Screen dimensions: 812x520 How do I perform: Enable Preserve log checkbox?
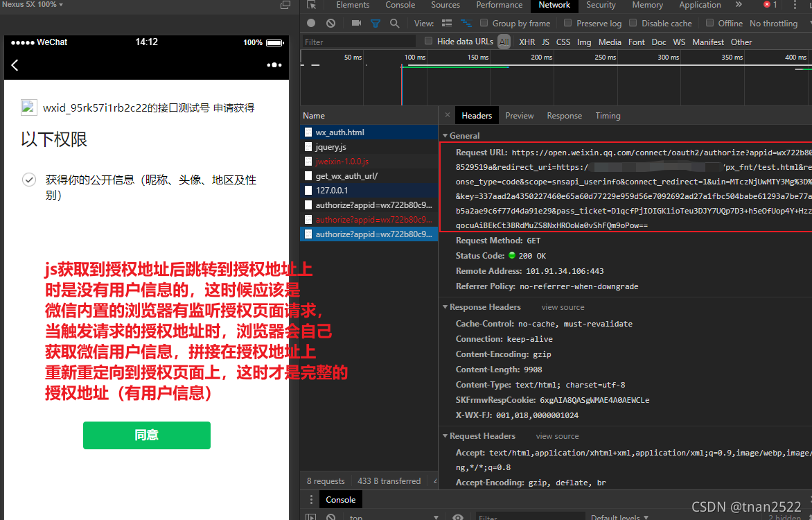click(567, 23)
